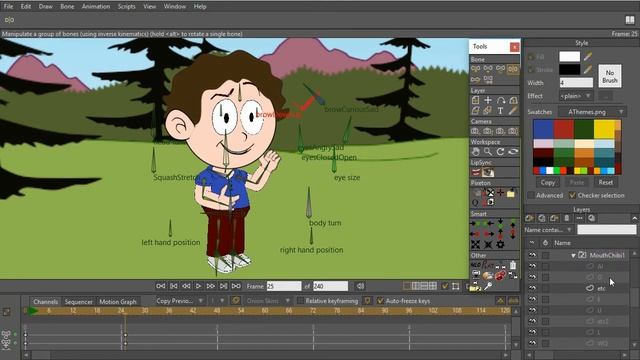
Task: Select the lips icon LipSync tool
Action: 476,172
